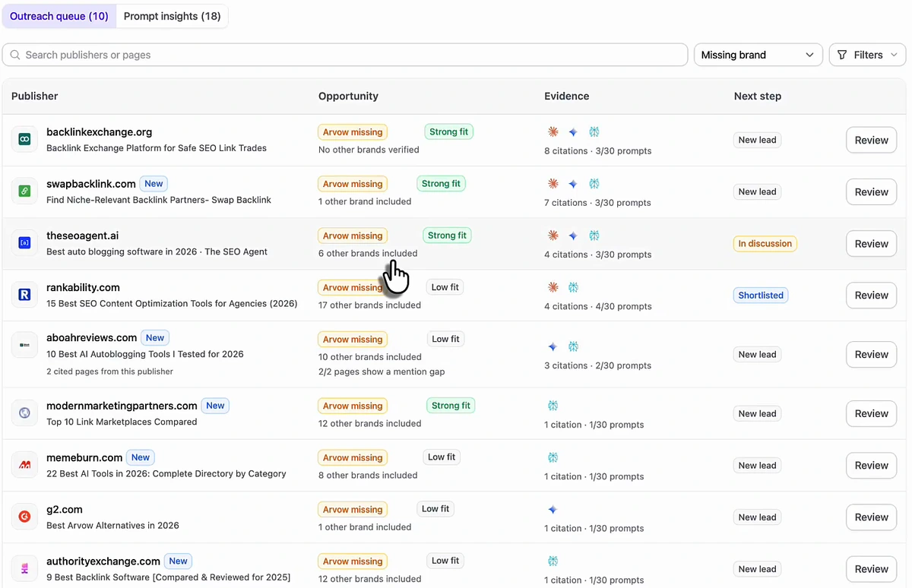The width and height of the screenshot is (912, 588).
Task: Click Review for memeburn.com
Action: 871,465
